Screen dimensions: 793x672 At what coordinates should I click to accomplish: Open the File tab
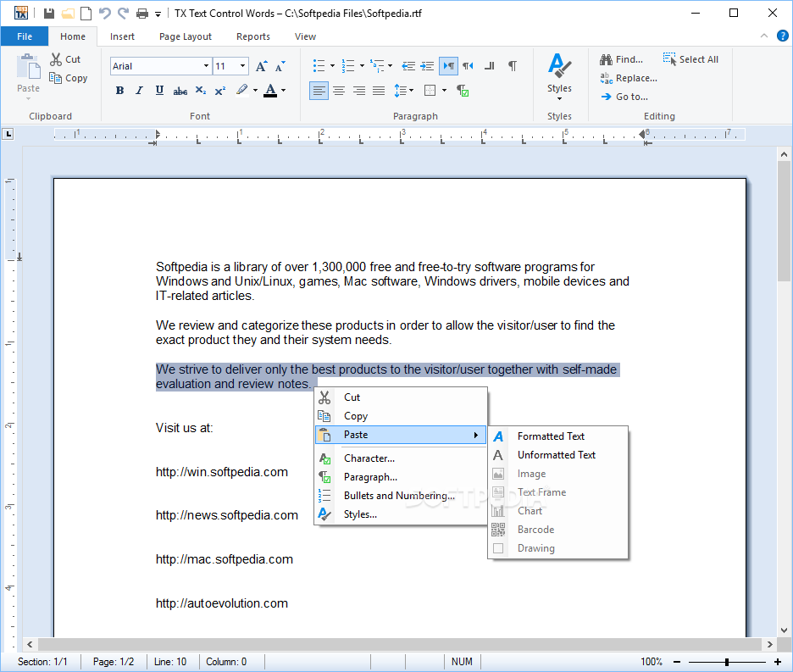pyautogui.click(x=25, y=36)
